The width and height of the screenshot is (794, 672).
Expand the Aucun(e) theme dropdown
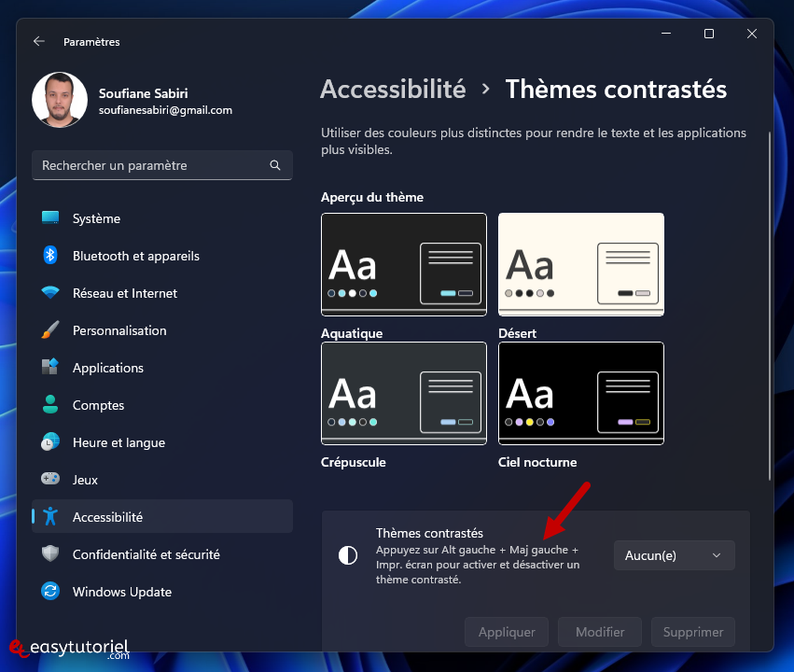[x=674, y=555]
